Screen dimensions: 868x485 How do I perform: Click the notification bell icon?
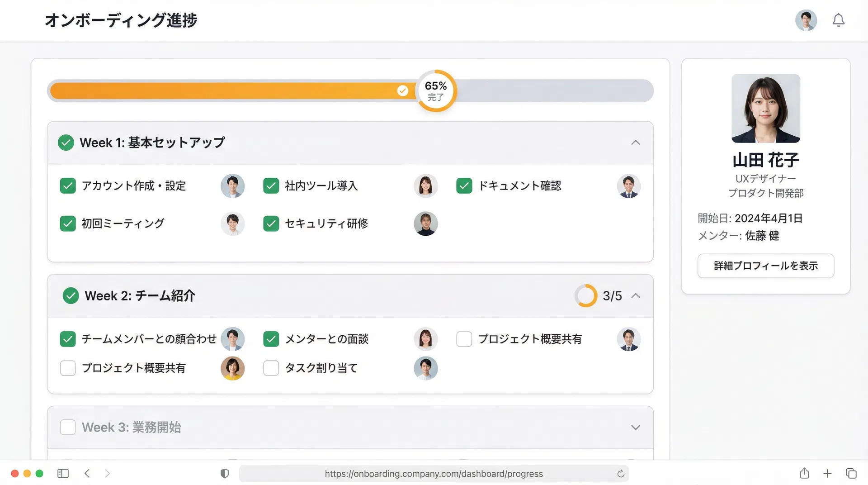pos(838,20)
